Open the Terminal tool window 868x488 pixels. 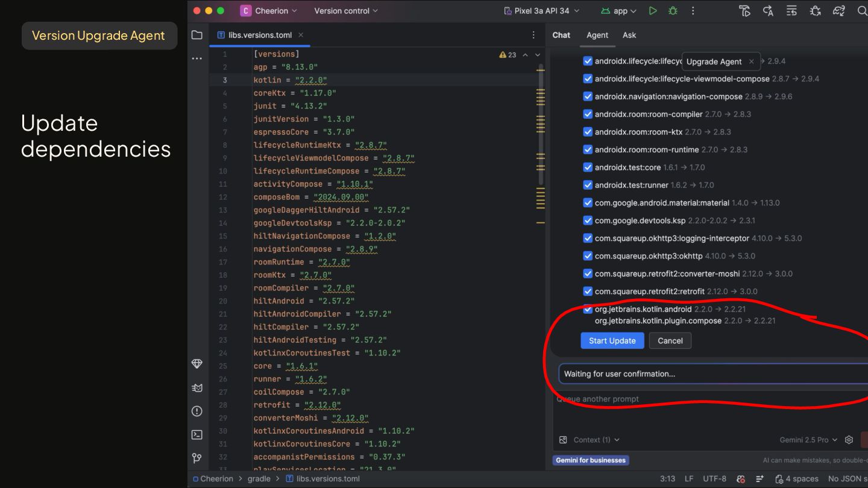pyautogui.click(x=197, y=434)
